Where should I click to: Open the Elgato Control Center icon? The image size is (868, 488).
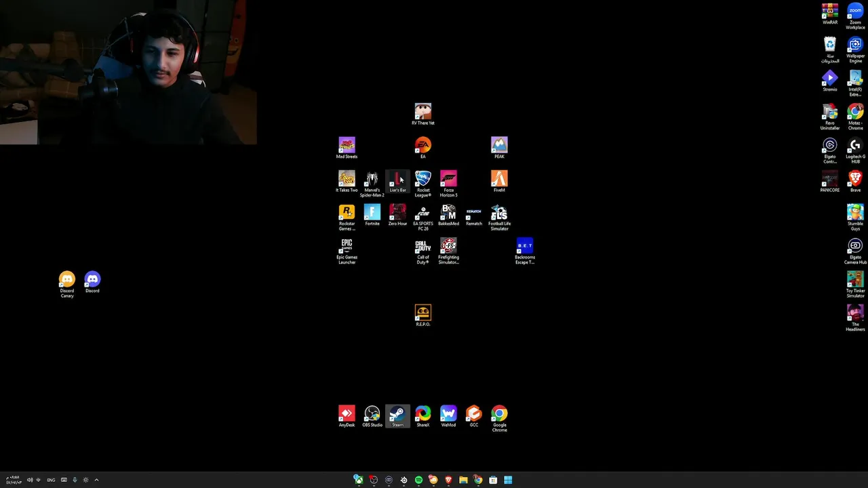[x=830, y=150]
